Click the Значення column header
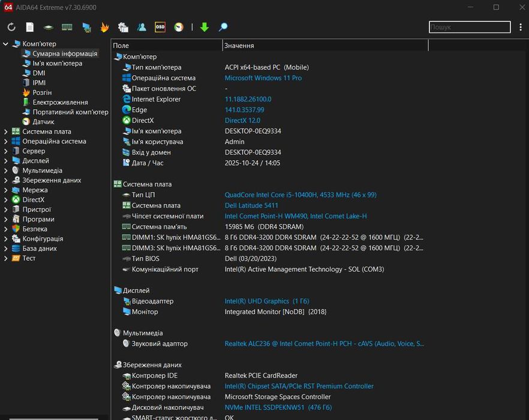Image resolution: width=529 pixels, height=420 pixels. [x=325, y=46]
